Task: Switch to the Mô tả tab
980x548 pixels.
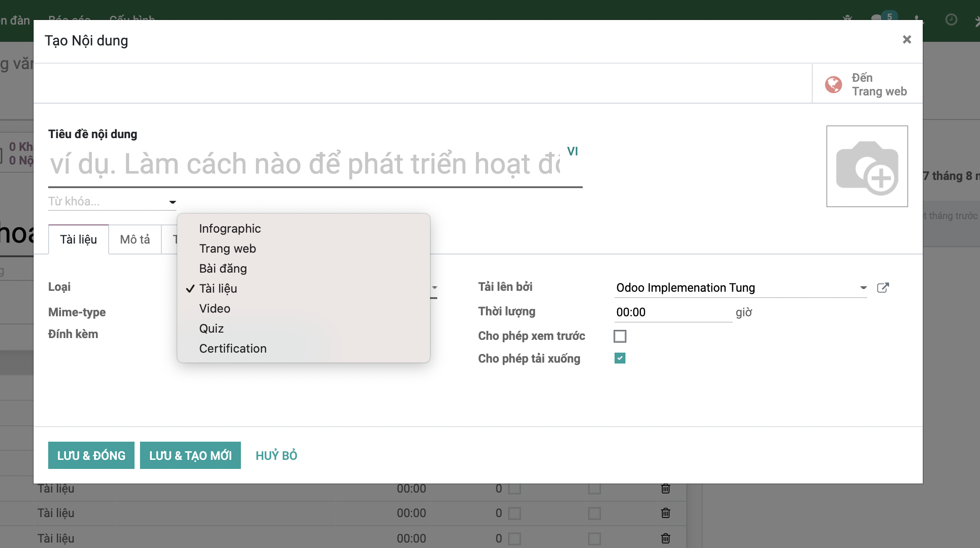Action: (135, 239)
